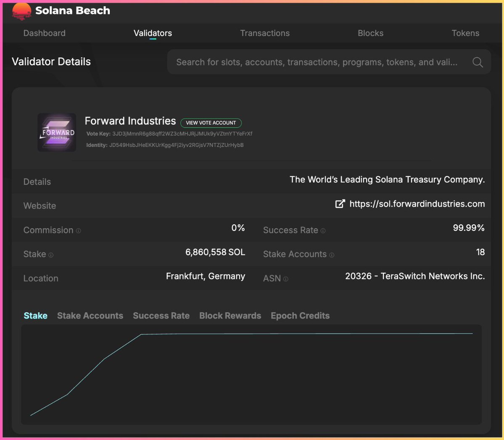Go to the Blocks page
Screen dimensions: 504x440
pyautogui.click(x=371, y=33)
